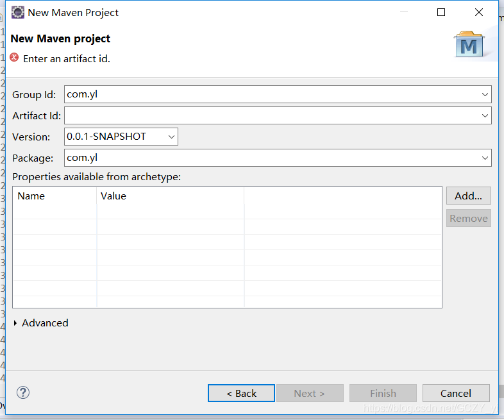Click the red error icon beside message
The height and width of the screenshot is (420, 504).
(14, 58)
